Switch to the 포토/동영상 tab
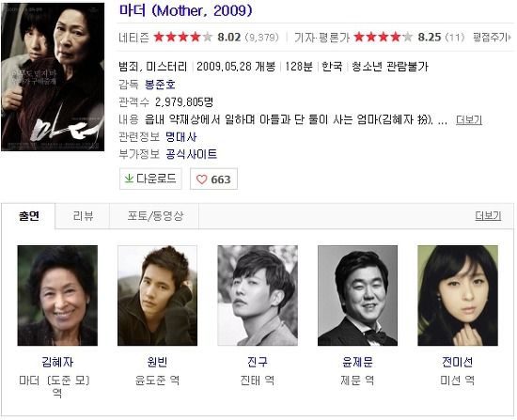Viewport: 517px width, 420px height. (x=154, y=216)
